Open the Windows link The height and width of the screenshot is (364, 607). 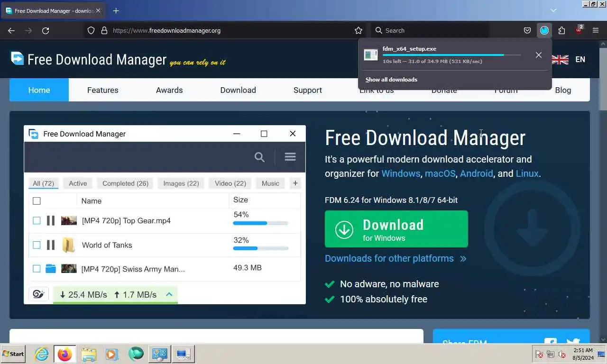[401, 173]
